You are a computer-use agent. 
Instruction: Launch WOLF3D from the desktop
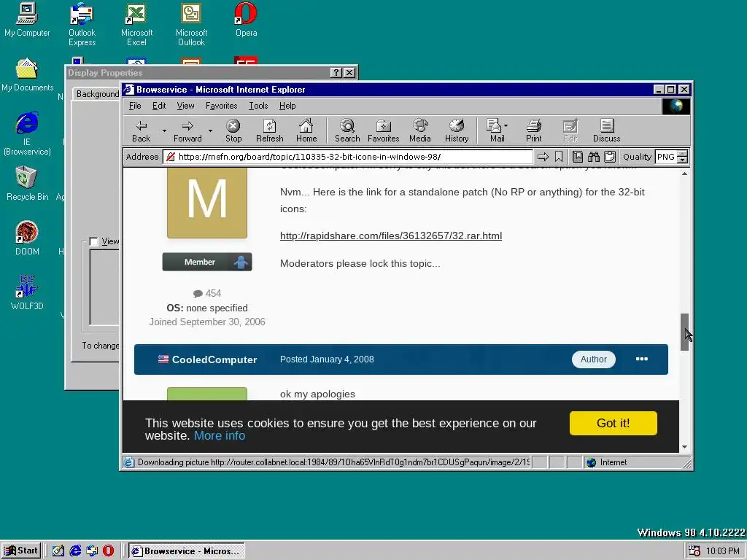[x=27, y=293]
